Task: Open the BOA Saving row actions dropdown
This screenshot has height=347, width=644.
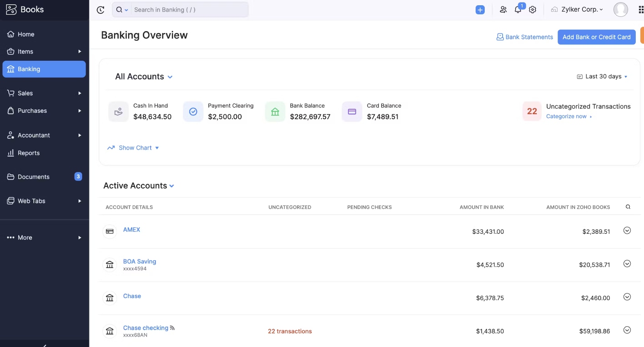Action: tap(627, 264)
